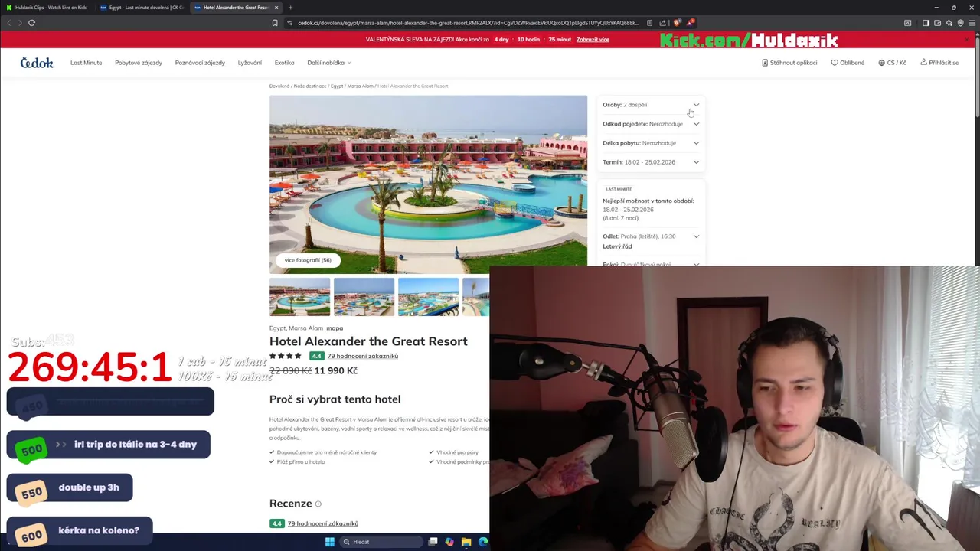The width and height of the screenshot is (980, 551).
Task: Open the CS / Kč language currency selector
Action: coord(892,63)
